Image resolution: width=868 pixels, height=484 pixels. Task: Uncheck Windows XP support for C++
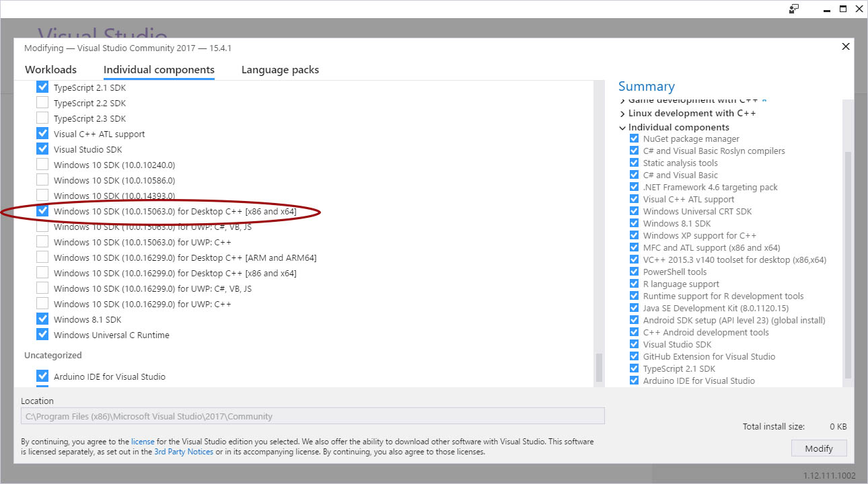(634, 236)
